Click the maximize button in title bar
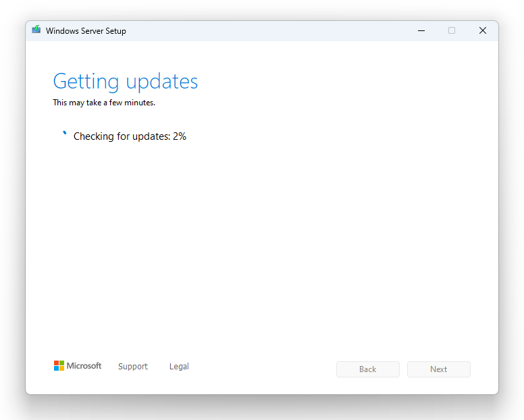 (x=452, y=31)
